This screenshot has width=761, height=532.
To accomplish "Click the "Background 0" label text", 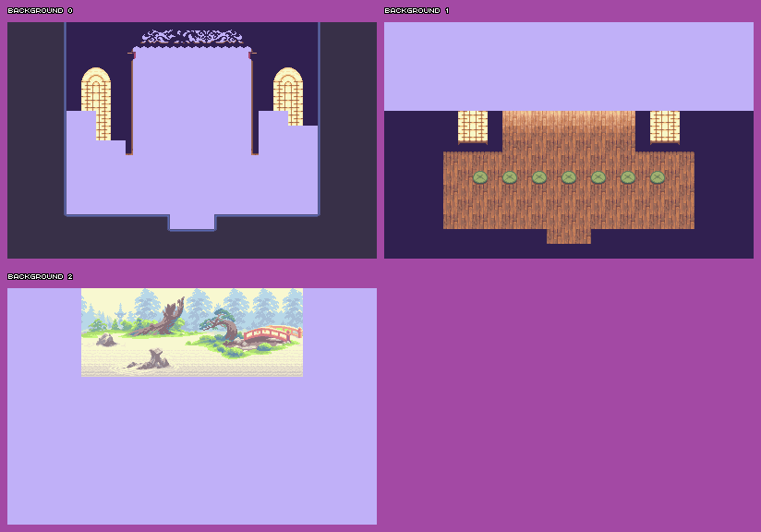I will pos(41,11).
